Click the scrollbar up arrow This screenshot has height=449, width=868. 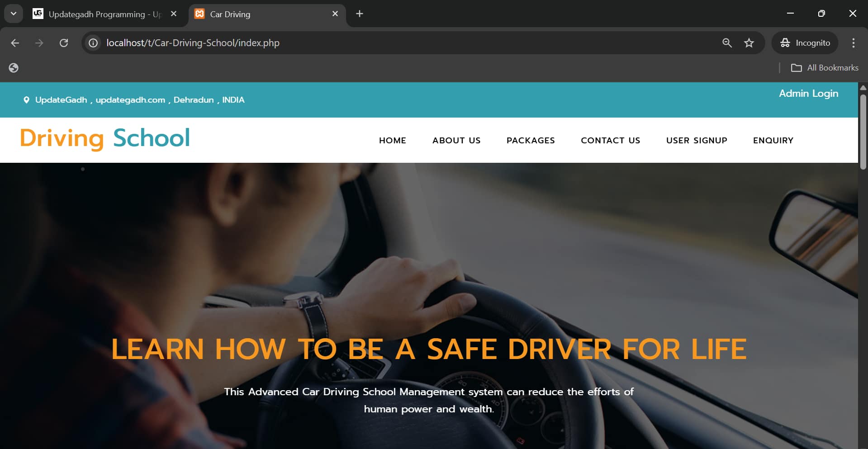click(x=863, y=88)
